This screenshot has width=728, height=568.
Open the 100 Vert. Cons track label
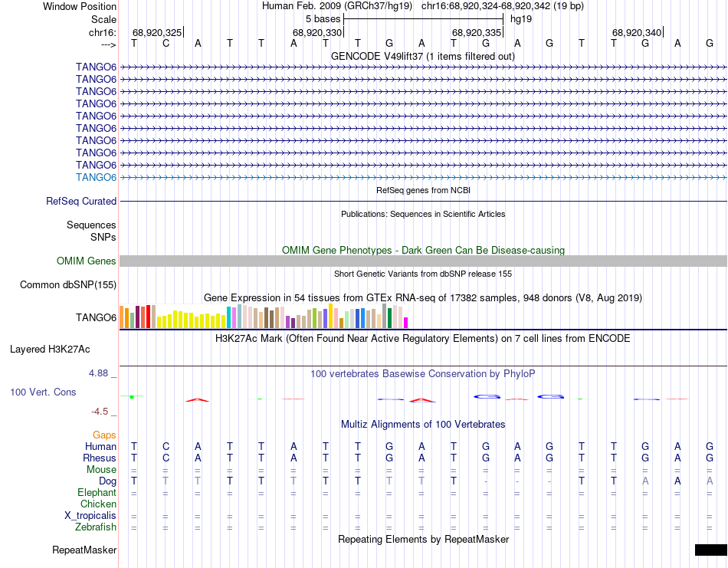coord(43,392)
